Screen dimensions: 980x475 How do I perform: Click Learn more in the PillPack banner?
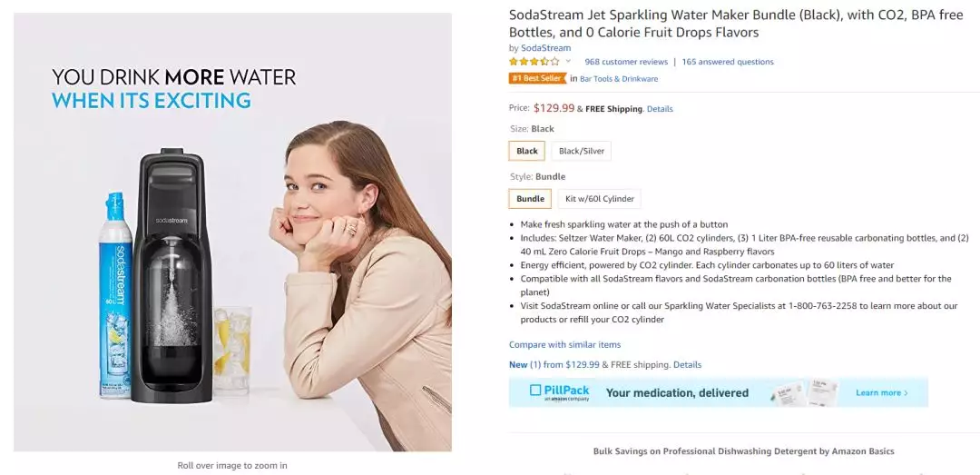click(x=882, y=393)
